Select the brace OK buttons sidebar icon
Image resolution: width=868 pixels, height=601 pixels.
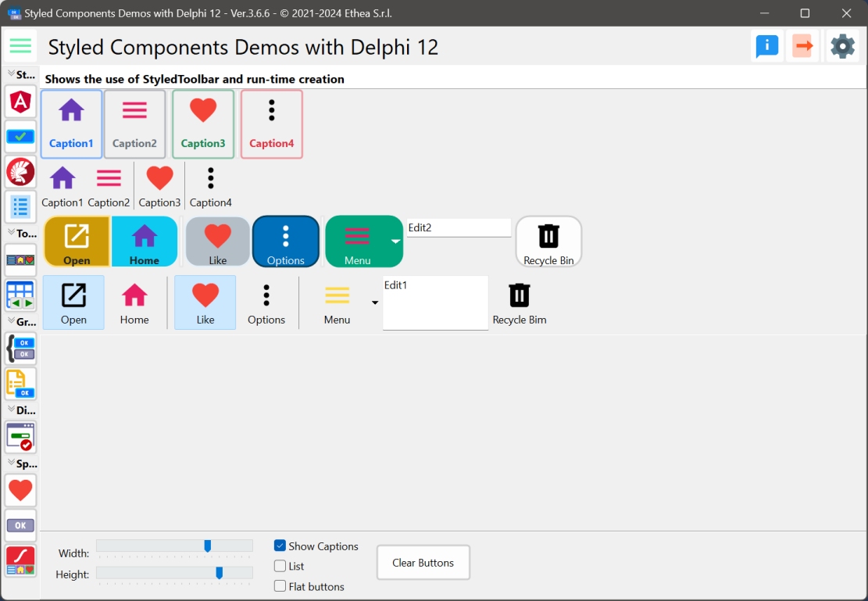[20, 349]
